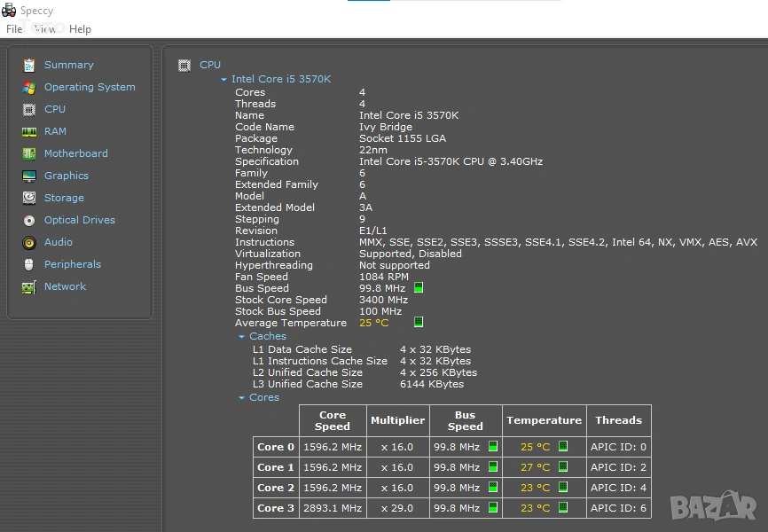The image size is (768, 532).
Task: Collapse the Intel Core i5 3570K node
Action: pos(224,80)
